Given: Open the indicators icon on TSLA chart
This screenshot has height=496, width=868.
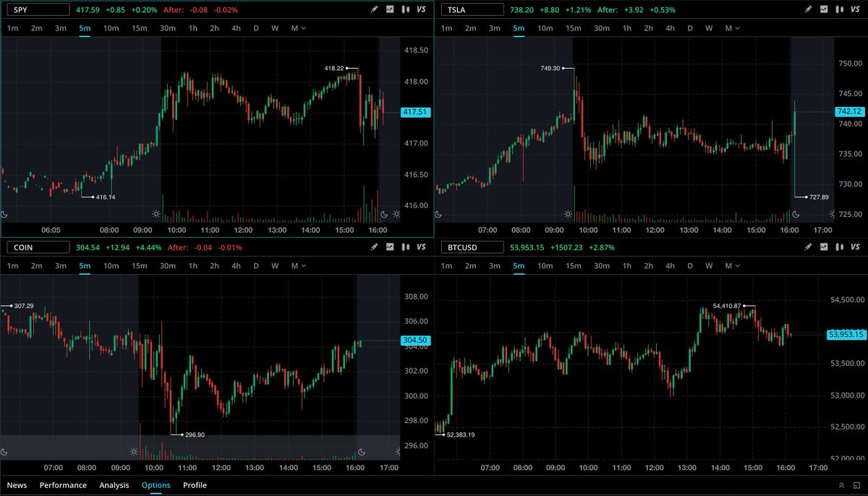Looking at the screenshot, I should pos(824,10).
